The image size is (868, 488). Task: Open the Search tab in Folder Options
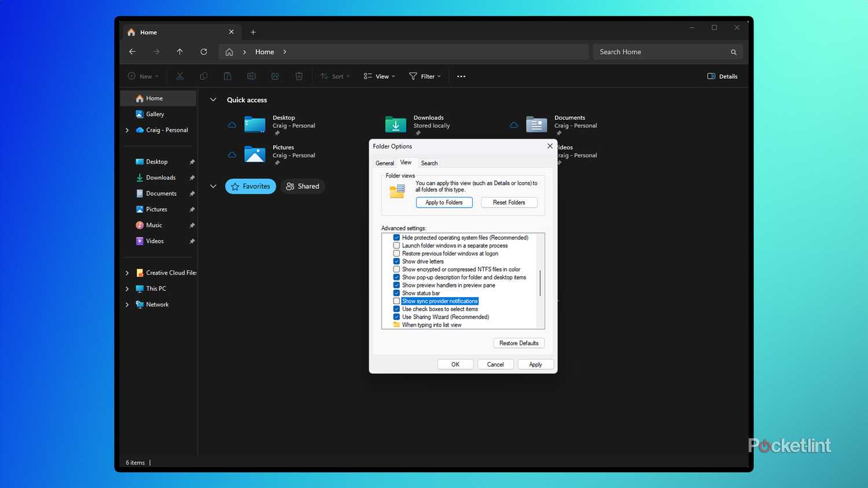coord(429,163)
